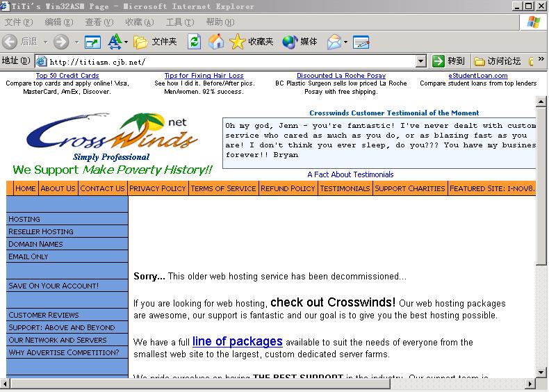
Task: Open the Top 50 Credit Cards ad link
Action: pyautogui.click(x=67, y=76)
